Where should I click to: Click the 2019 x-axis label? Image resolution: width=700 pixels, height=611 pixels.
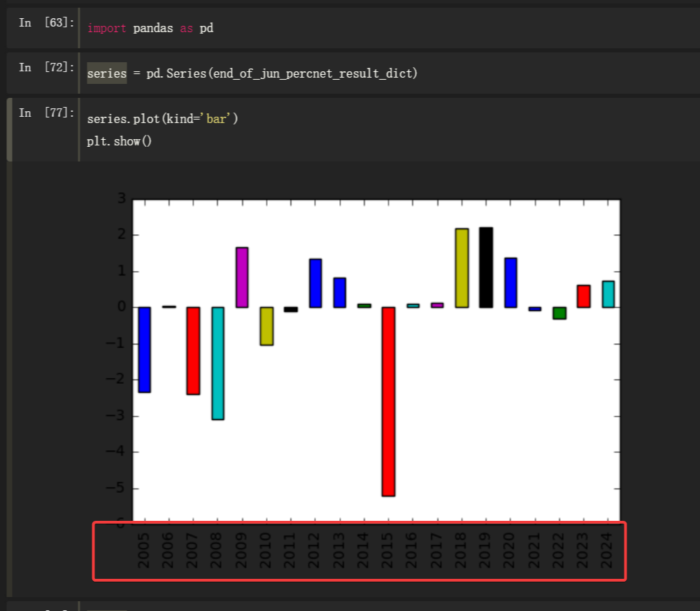(485, 550)
